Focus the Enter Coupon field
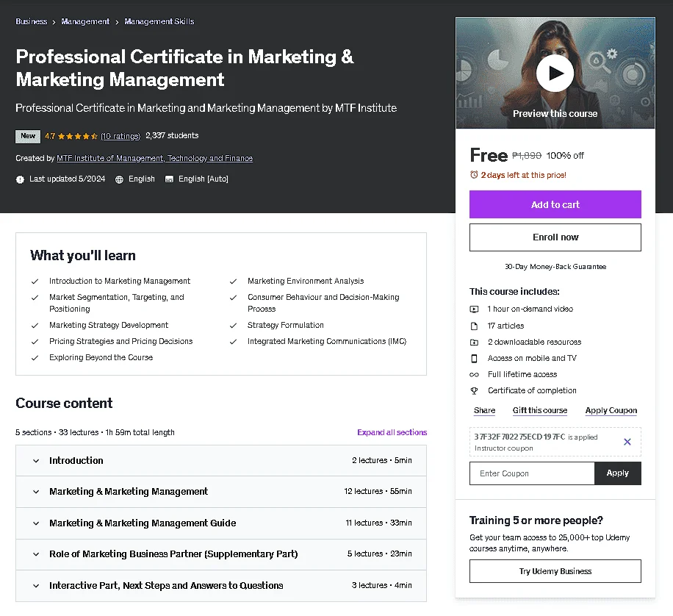Screen dimensions: 673x616 532,473
